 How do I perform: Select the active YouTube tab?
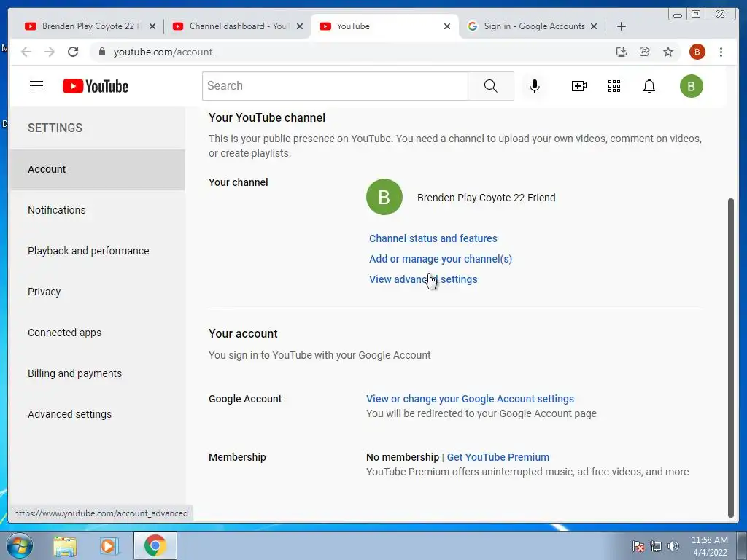pyautogui.click(x=384, y=26)
